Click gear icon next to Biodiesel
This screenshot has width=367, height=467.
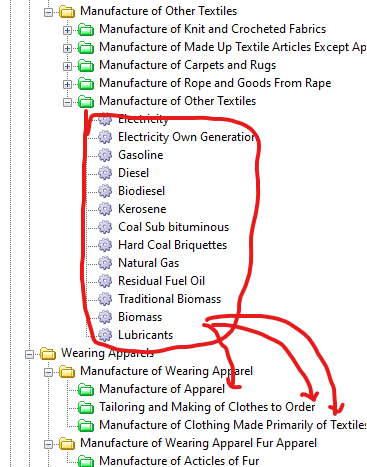coord(105,191)
